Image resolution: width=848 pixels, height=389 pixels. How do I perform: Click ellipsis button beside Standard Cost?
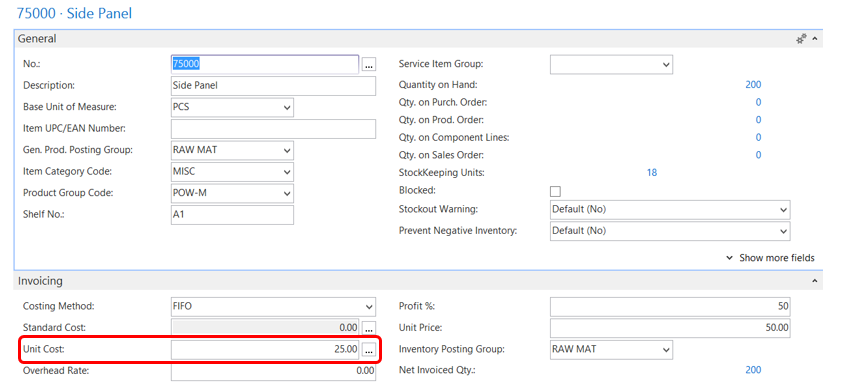[369, 328]
